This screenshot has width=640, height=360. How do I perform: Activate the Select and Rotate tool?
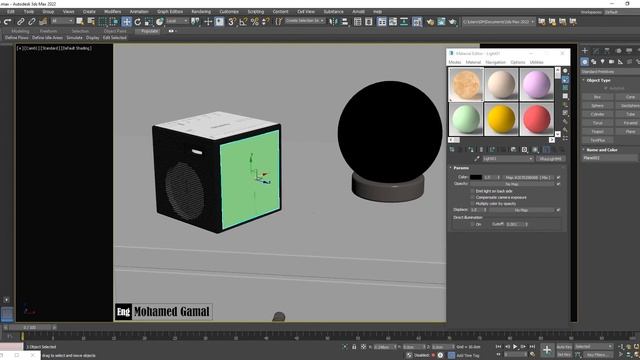pos(138,22)
